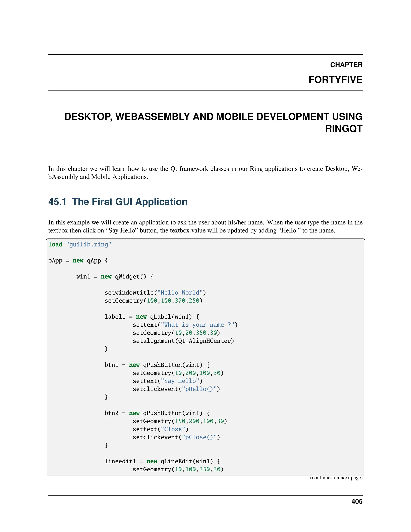Click the win1 = new qWidget() line
The width and height of the screenshot is (411, 532).
coord(115,276)
